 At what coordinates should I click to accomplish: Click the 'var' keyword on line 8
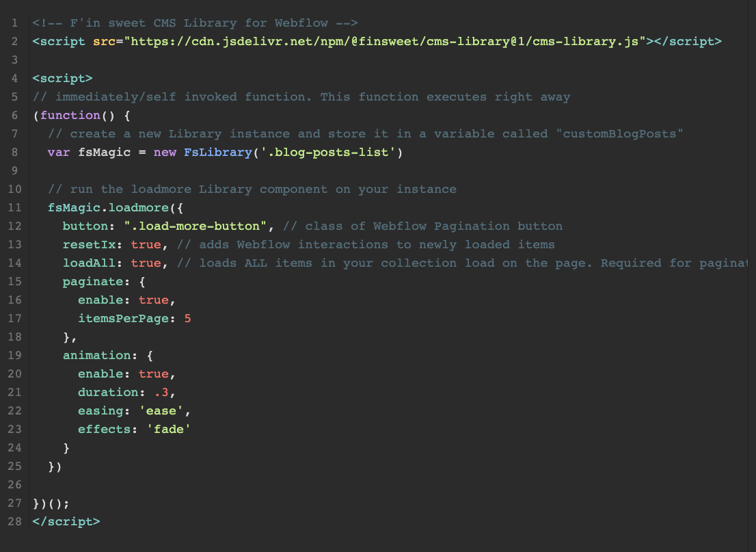(59, 153)
